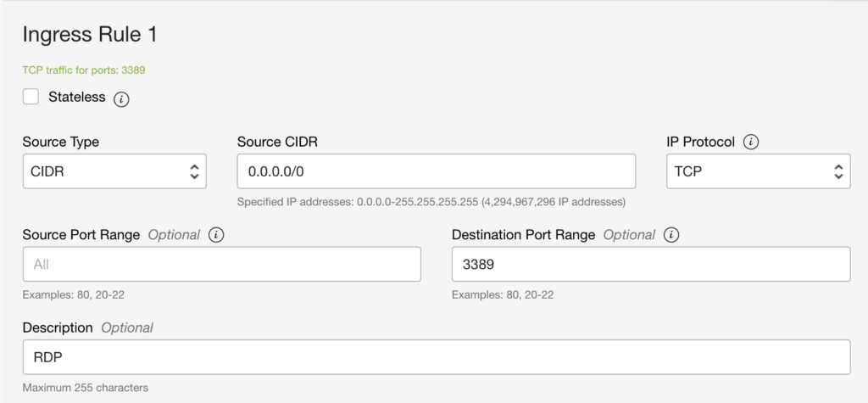
Task: Open the Source Port Range info tooltip
Action: point(216,235)
